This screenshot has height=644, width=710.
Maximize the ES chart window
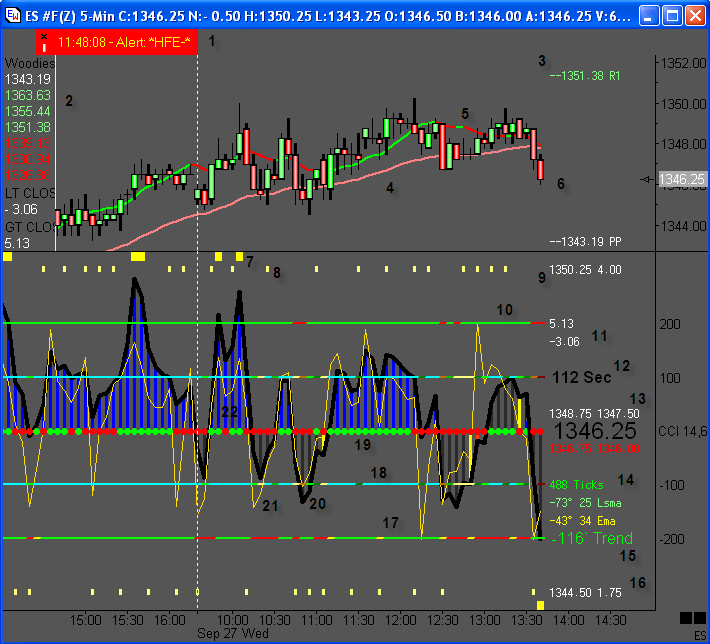(670, 16)
